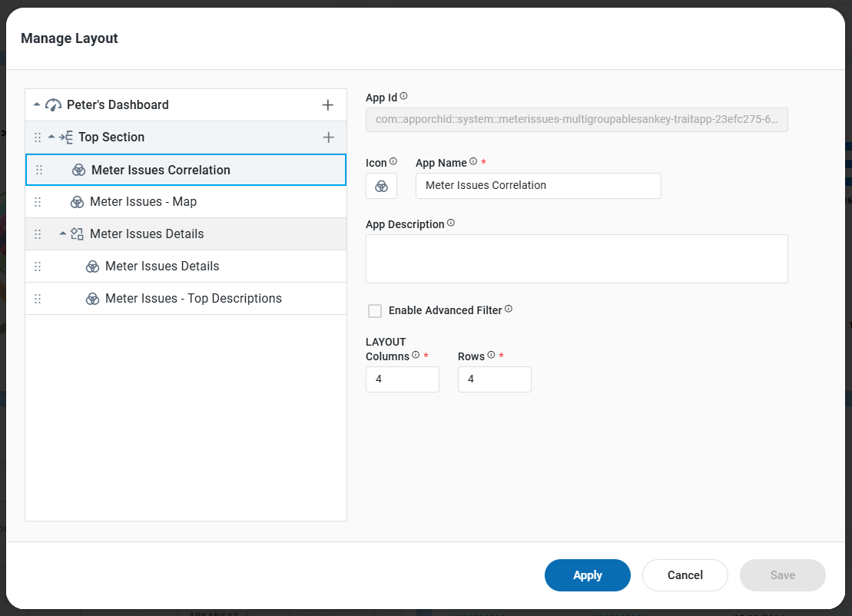Collapse the Meter Issues Details group
The image size is (852, 616).
tap(63, 233)
